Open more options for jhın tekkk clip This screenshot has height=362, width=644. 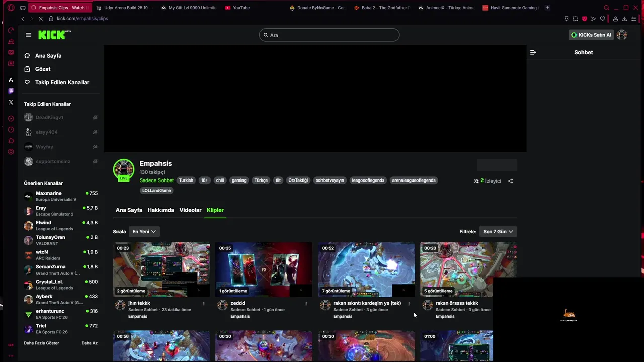click(x=204, y=304)
